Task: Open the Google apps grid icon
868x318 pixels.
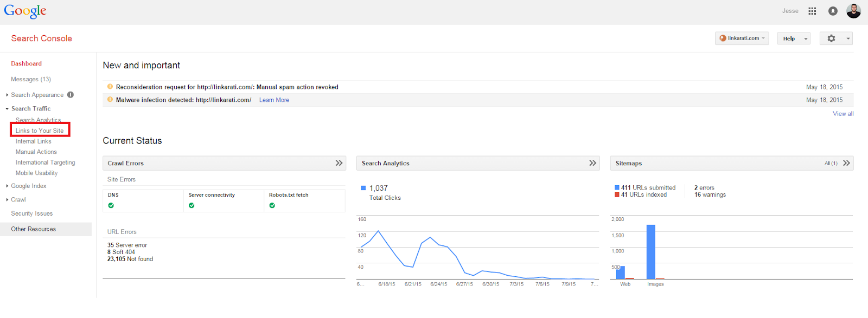Action: click(x=812, y=11)
